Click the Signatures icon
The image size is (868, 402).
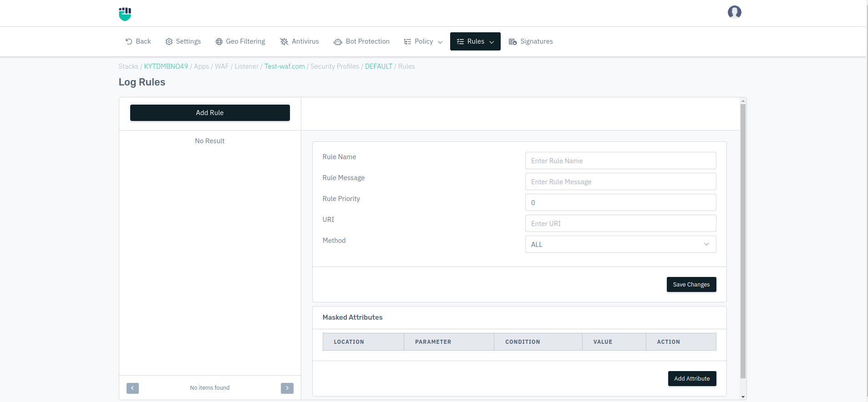pyautogui.click(x=513, y=41)
